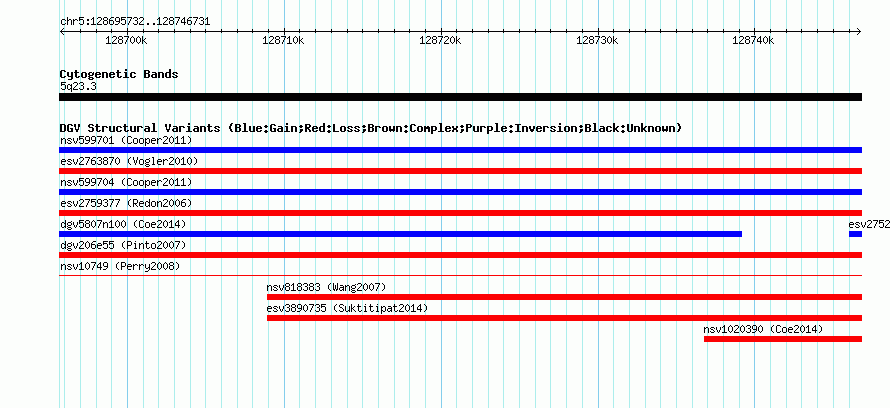Screen dimensions: 890x408
Task: Click the nsv599701 (Cooper2011) blue gain bar
Action: coord(460,150)
